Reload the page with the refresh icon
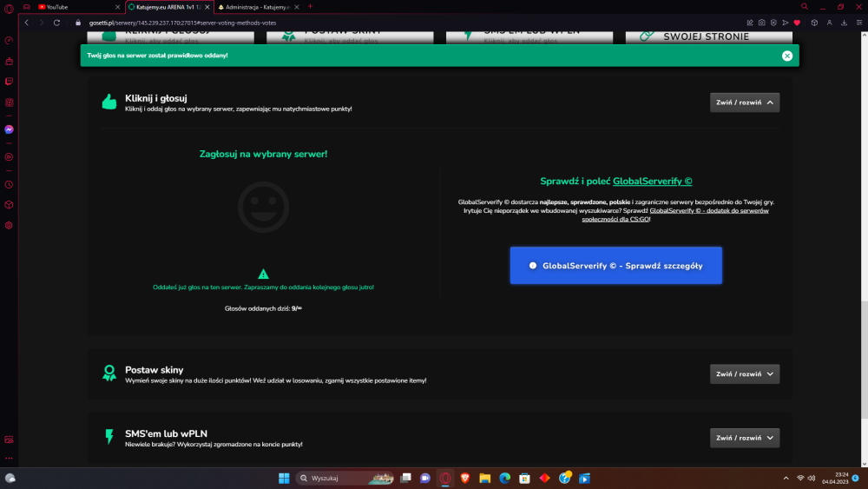 pyautogui.click(x=56, y=23)
